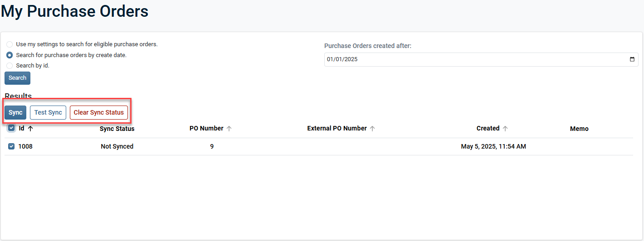Click the blue Sync button
This screenshot has height=241, width=644.
pos(15,113)
